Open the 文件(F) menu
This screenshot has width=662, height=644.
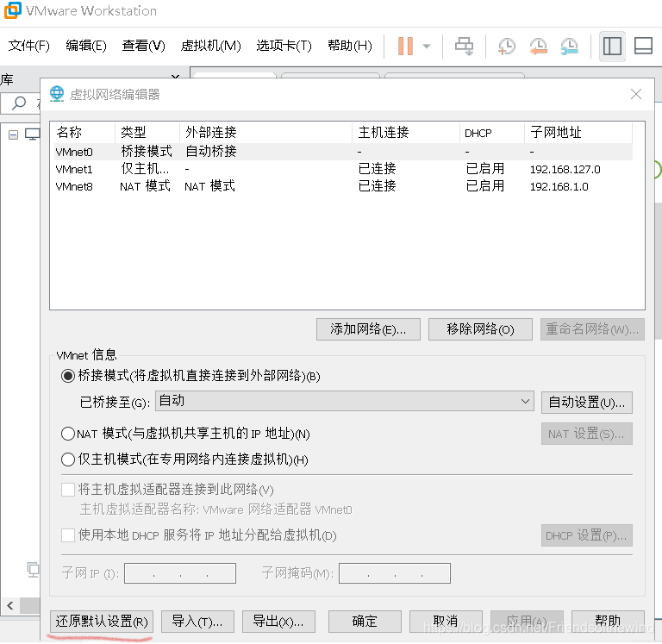28,46
